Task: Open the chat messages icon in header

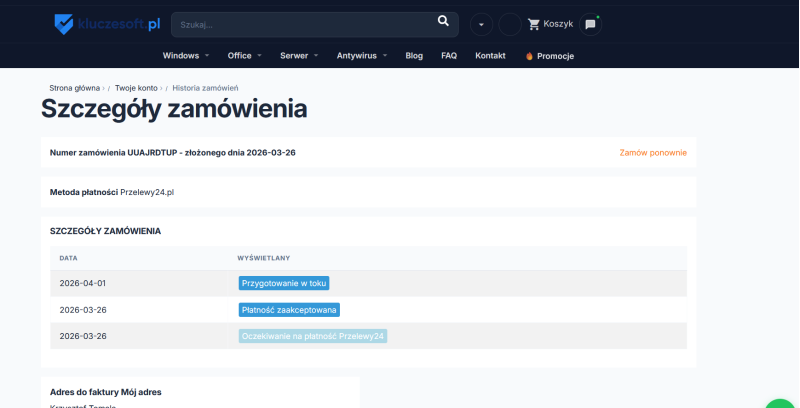Action: (x=590, y=24)
